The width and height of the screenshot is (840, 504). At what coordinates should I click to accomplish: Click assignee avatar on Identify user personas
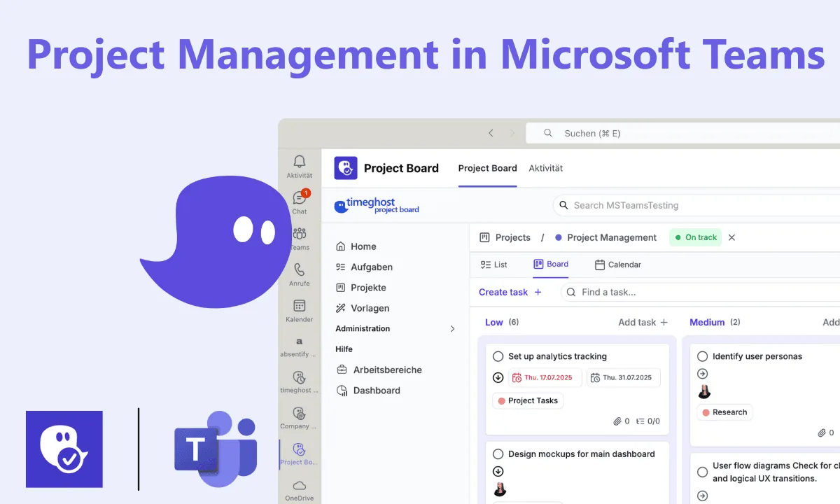[704, 392]
